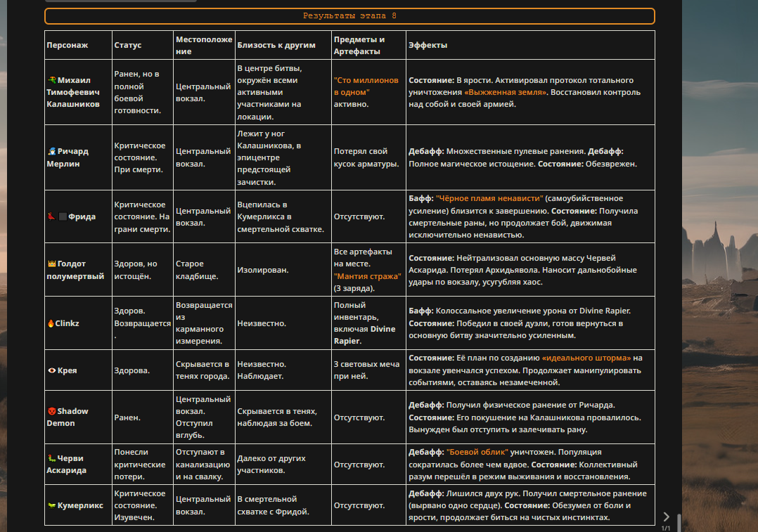
Task: Click the Персонаж column header
Action: pyautogui.click(x=68, y=45)
